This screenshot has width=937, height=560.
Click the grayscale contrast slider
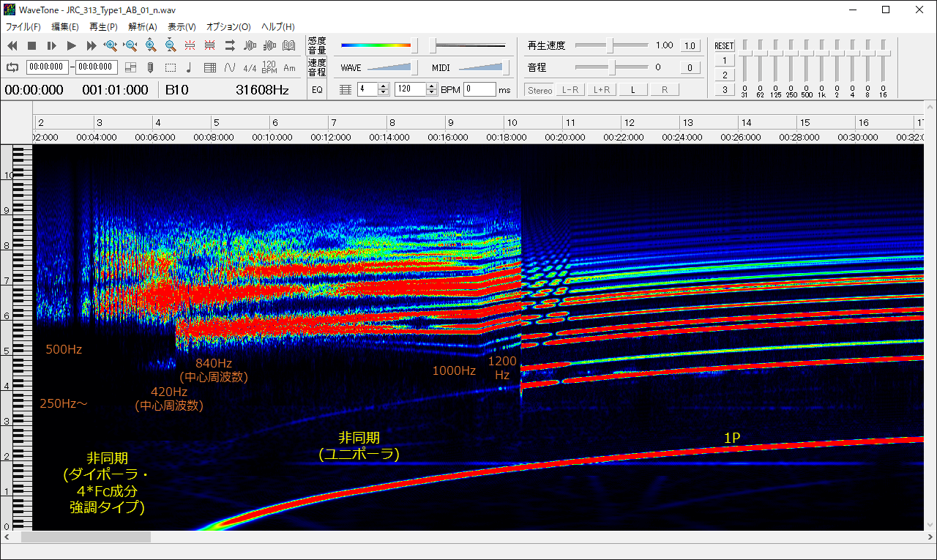pos(468,45)
